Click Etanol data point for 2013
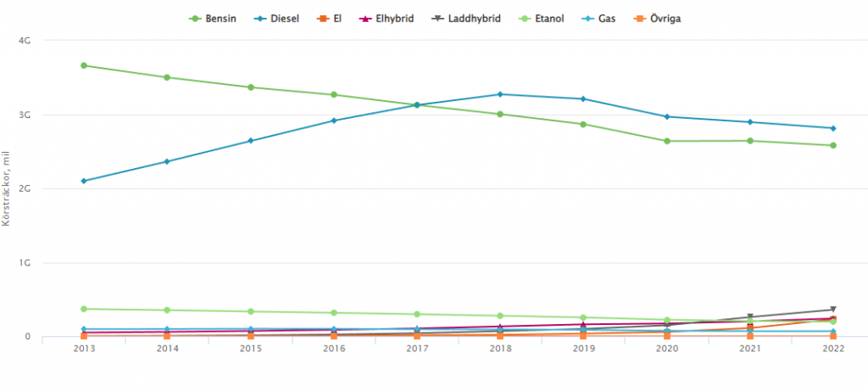 click(x=84, y=309)
